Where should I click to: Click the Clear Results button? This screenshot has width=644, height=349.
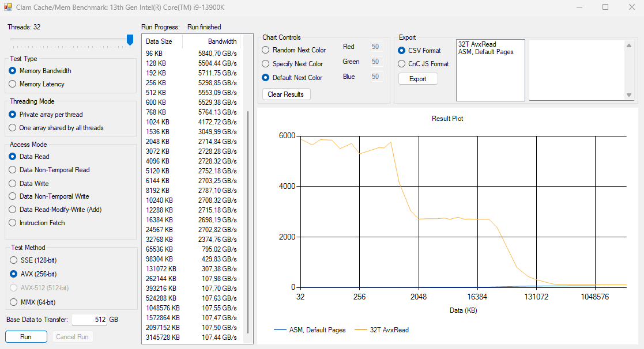tap(286, 94)
